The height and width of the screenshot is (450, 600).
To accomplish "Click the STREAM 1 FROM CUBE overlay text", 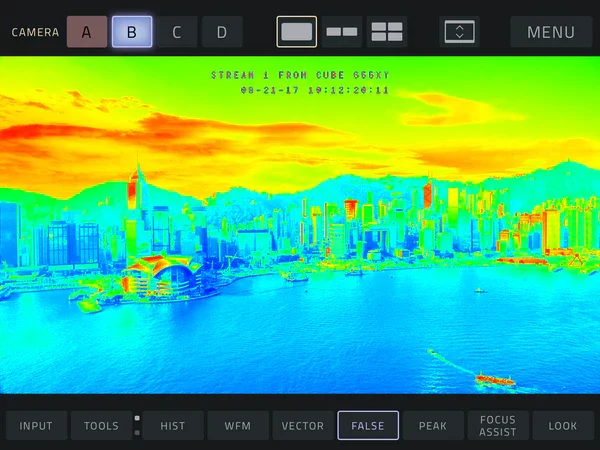I will [x=300, y=75].
